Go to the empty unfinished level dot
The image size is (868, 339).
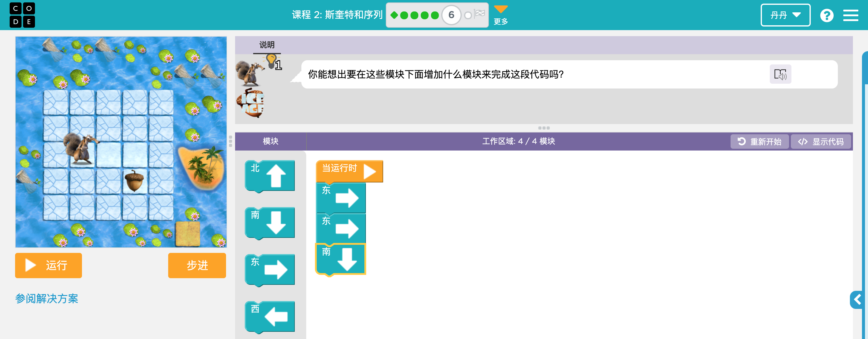(468, 15)
